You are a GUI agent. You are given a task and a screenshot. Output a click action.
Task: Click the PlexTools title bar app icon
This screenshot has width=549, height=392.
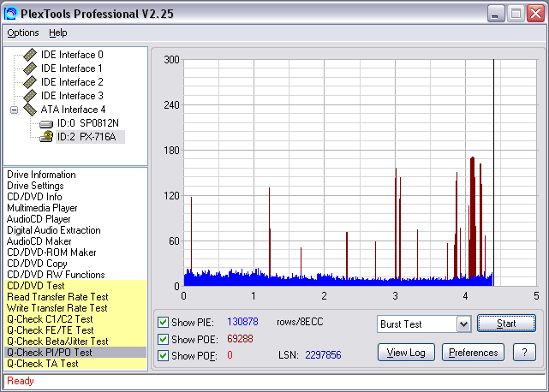click(x=10, y=14)
